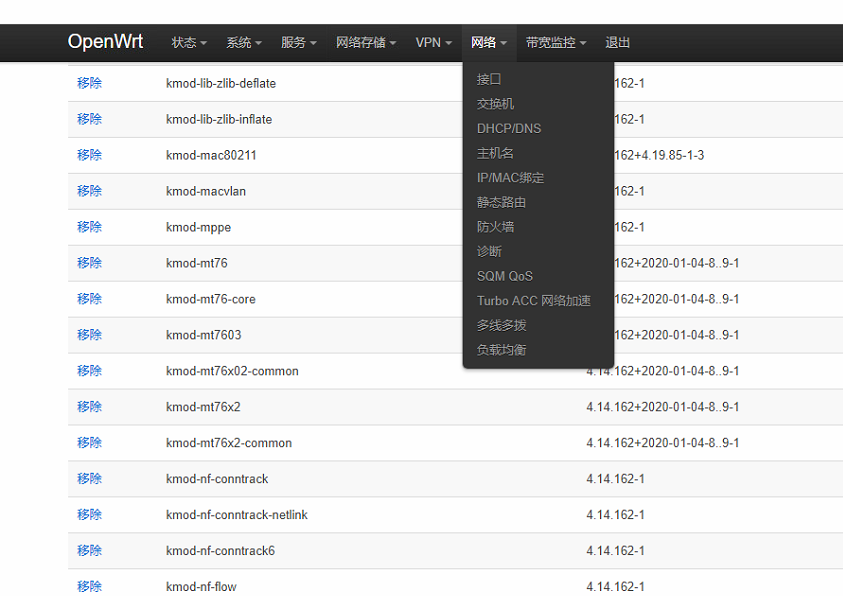Image resolution: width=843 pixels, height=596 pixels.
Task: Click version of kmod-mt76x2-common row
Action: point(662,443)
